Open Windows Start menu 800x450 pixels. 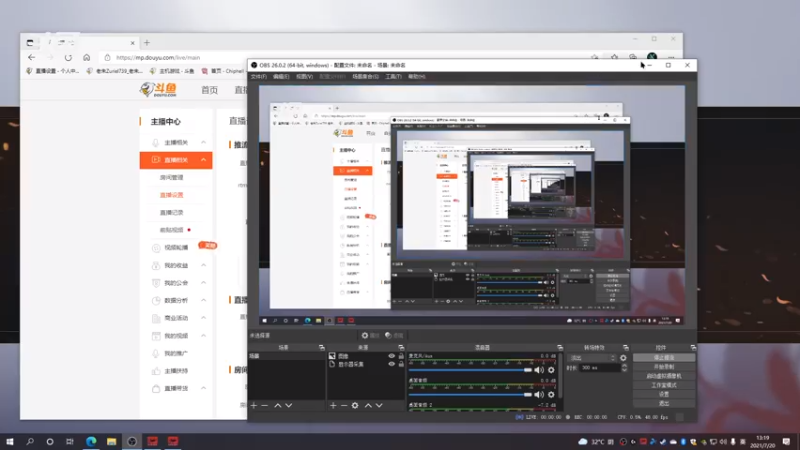10,441
